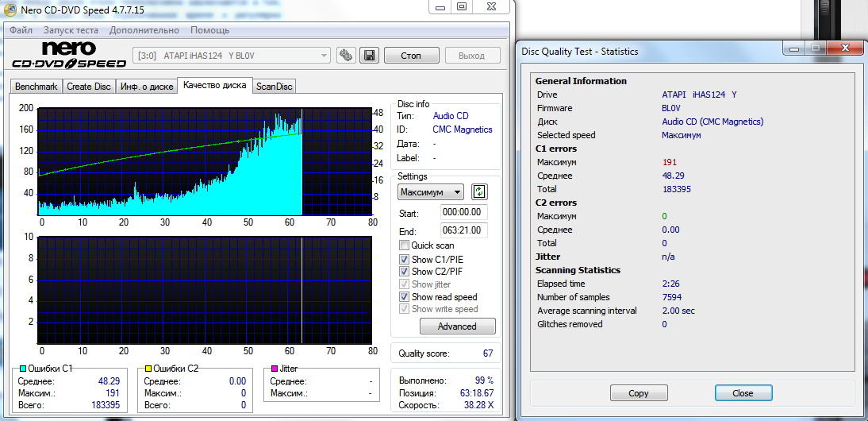Click the Advanced button

pos(457,326)
